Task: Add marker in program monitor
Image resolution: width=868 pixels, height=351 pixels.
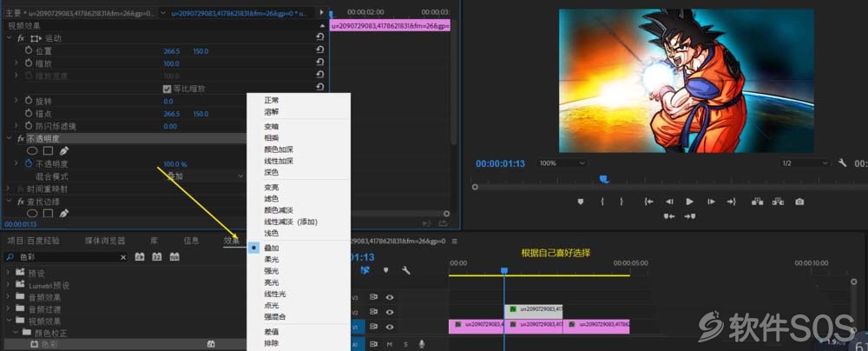Action: click(x=581, y=202)
